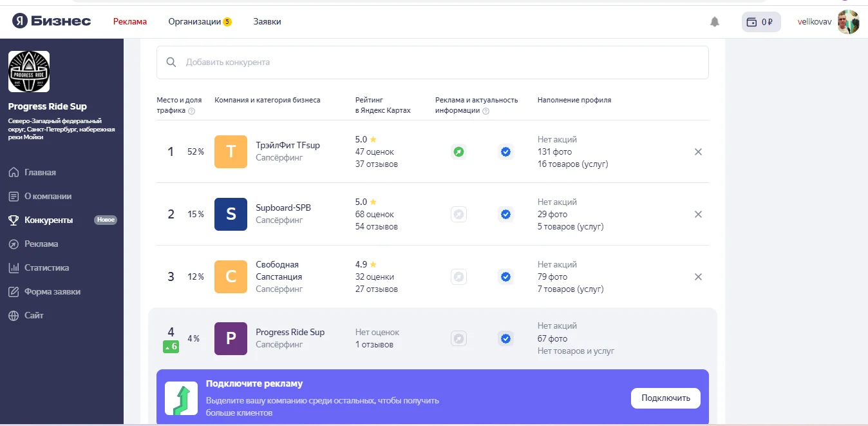868x426 pixels.
Task: Open ТрэйлФит TFsup company name
Action: [288, 145]
